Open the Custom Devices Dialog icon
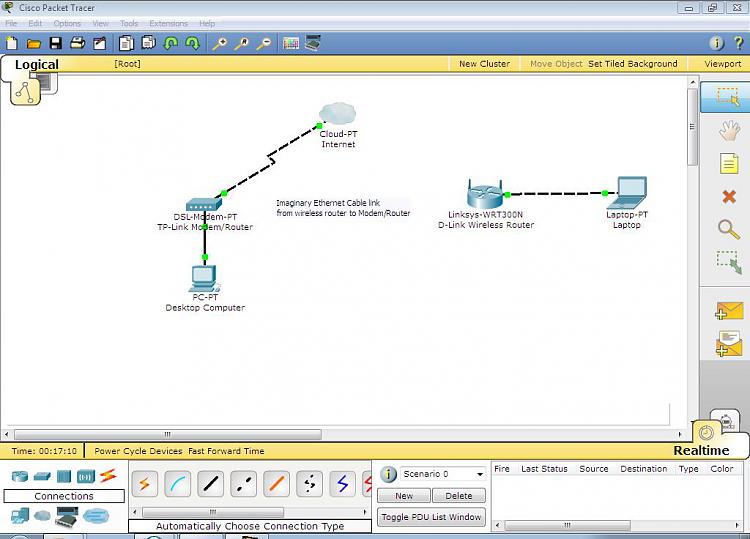Viewport: 750px width, 539px height. (x=313, y=43)
